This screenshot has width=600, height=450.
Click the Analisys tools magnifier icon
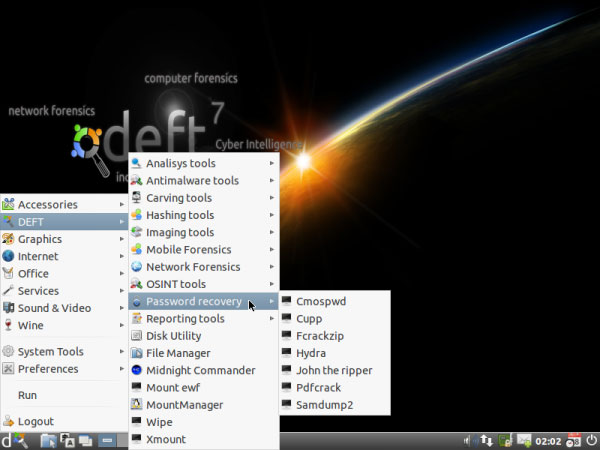tap(137, 163)
